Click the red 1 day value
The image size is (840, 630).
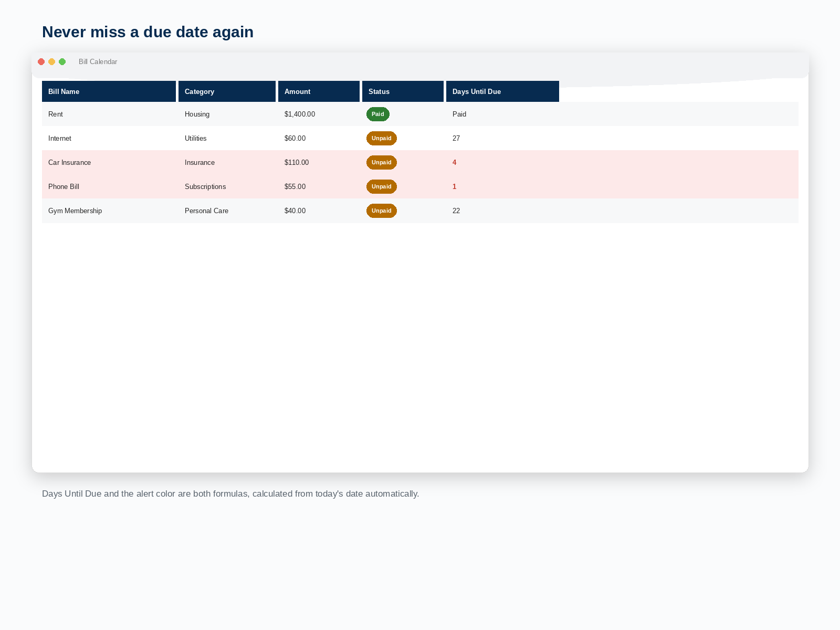tap(455, 186)
